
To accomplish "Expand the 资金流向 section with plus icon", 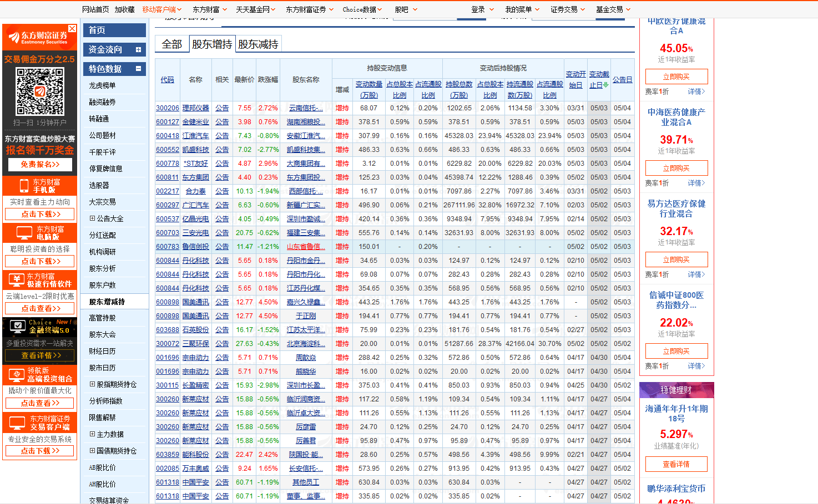I will point(138,49).
